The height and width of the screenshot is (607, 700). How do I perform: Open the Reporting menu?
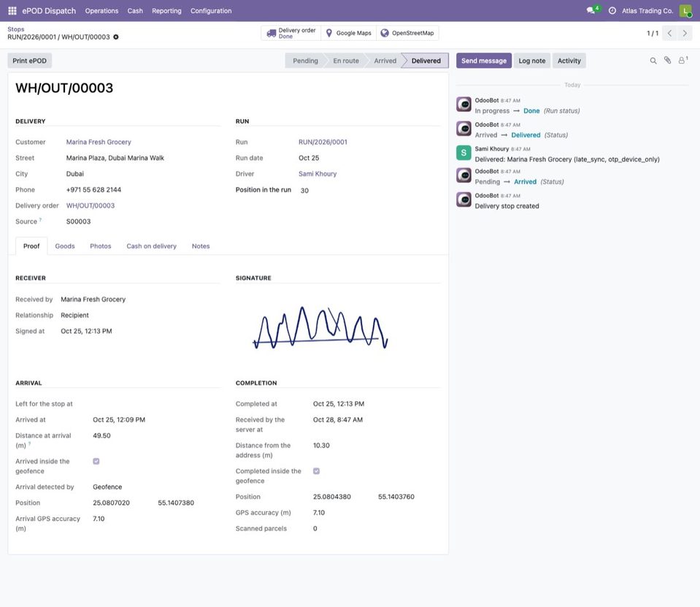point(166,11)
